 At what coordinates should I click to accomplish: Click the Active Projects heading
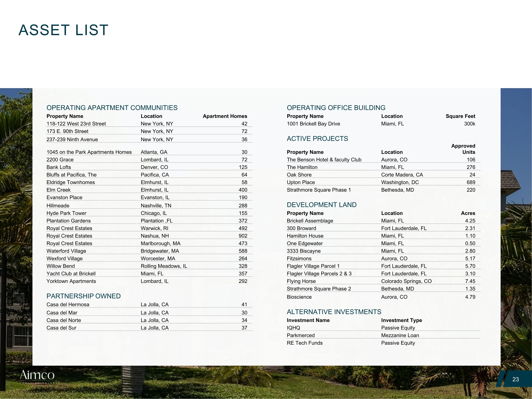317,138
